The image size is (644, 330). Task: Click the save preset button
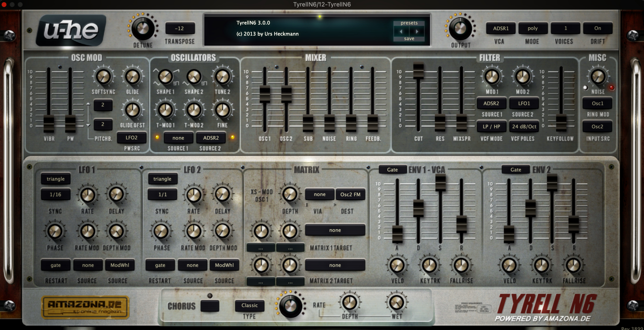[409, 39]
